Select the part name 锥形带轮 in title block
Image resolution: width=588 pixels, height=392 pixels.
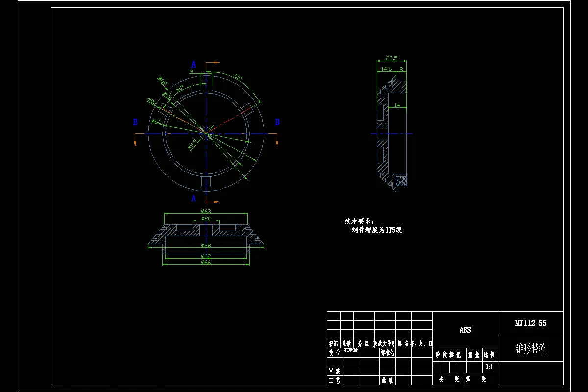pyautogui.click(x=531, y=348)
